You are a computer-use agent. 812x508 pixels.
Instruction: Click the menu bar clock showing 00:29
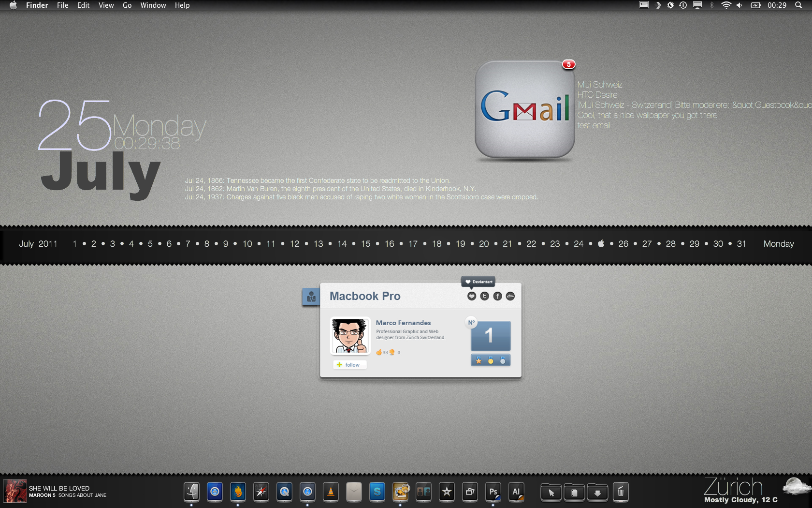coord(777,5)
